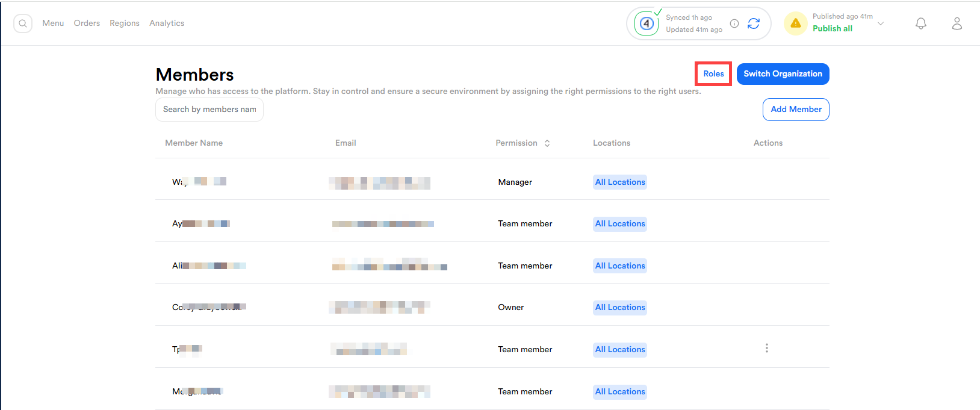Expand the Publish all dropdown chevron
980x410 pixels.
881,23
